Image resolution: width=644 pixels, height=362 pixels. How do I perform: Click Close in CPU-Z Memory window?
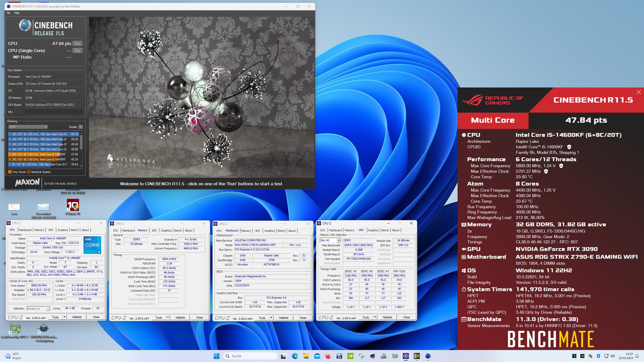tap(199, 318)
